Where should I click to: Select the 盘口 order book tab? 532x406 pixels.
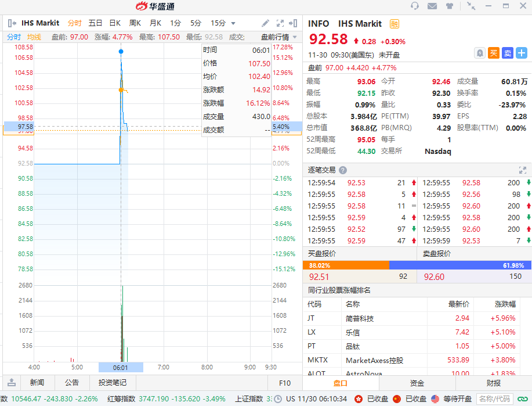(341, 383)
